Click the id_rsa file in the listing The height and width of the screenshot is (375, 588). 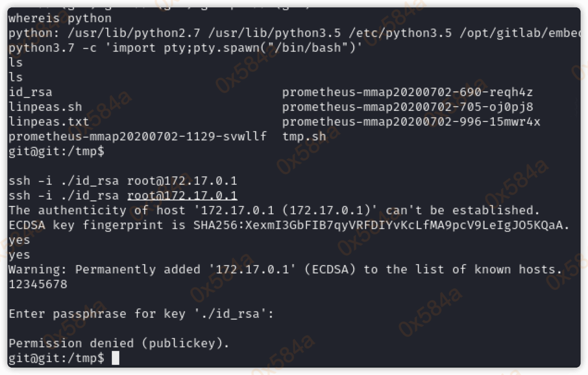coord(31,92)
